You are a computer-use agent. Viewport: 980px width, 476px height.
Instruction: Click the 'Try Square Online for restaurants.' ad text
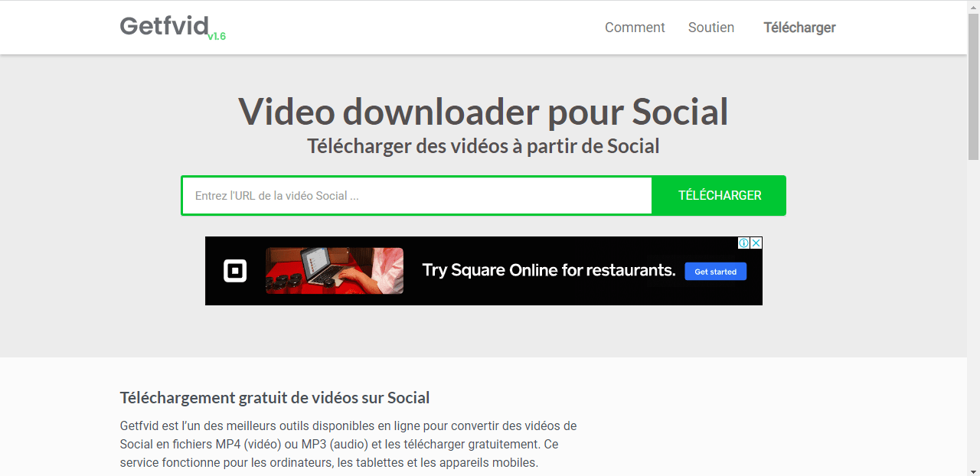tap(549, 270)
